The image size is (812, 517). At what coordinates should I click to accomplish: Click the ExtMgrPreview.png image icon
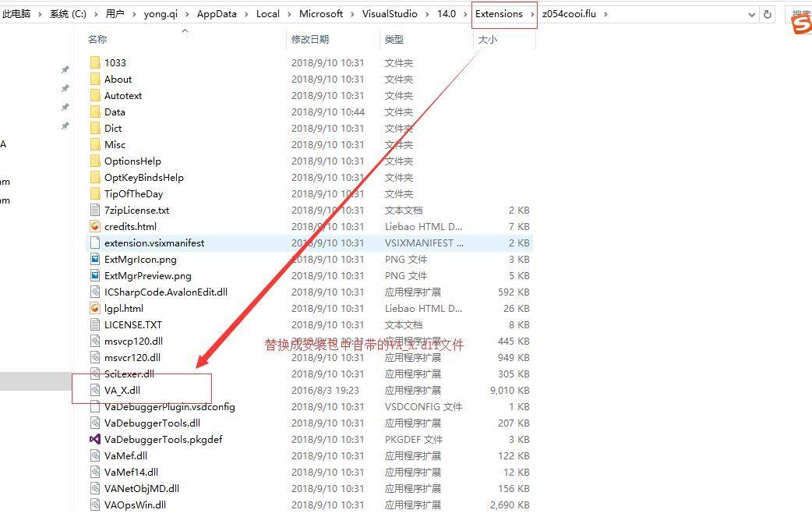pyautogui.click(x=95, y=275)
